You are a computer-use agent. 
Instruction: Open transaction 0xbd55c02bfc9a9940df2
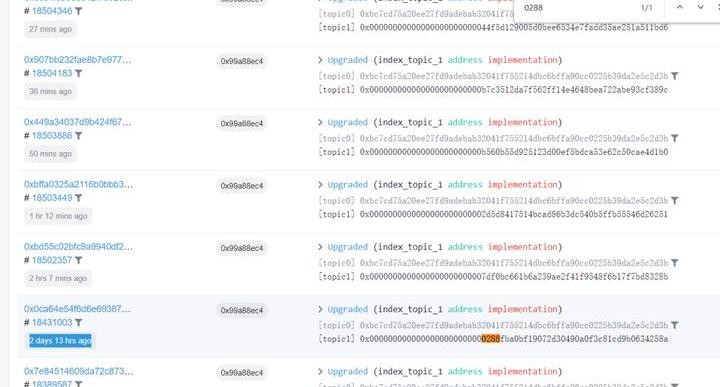78,247
